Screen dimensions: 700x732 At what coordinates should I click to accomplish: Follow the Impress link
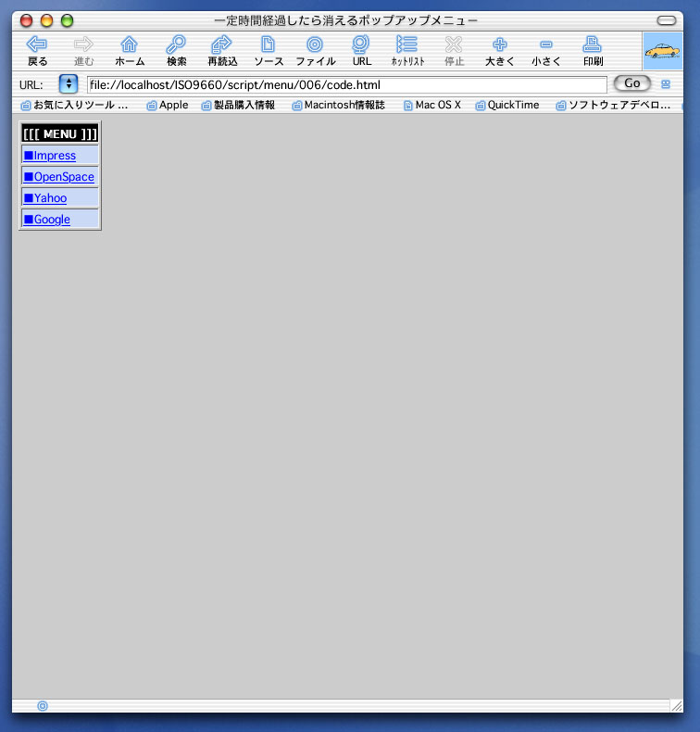(50, 156)
